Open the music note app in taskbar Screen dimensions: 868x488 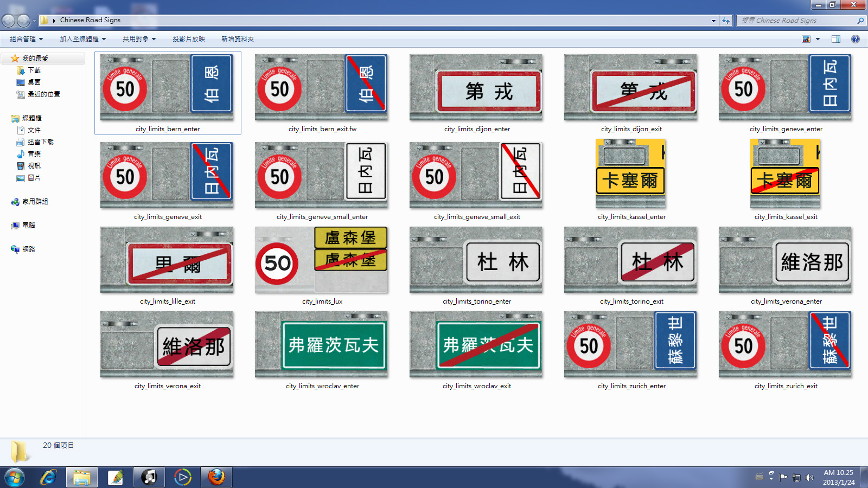[149, 477]
